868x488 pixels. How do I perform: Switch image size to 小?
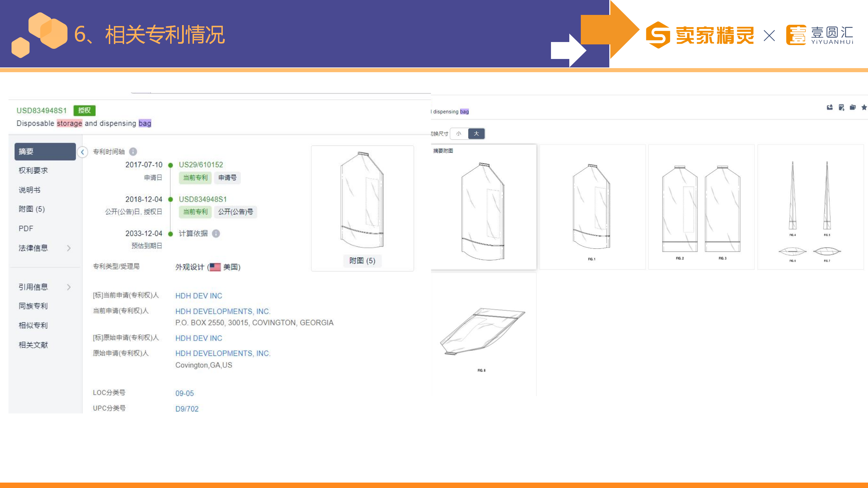(459, 134)
